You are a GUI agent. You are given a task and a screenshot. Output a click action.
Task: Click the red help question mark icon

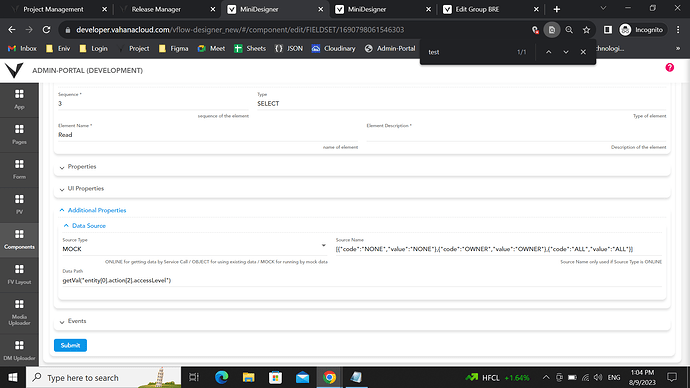(669, 67)
